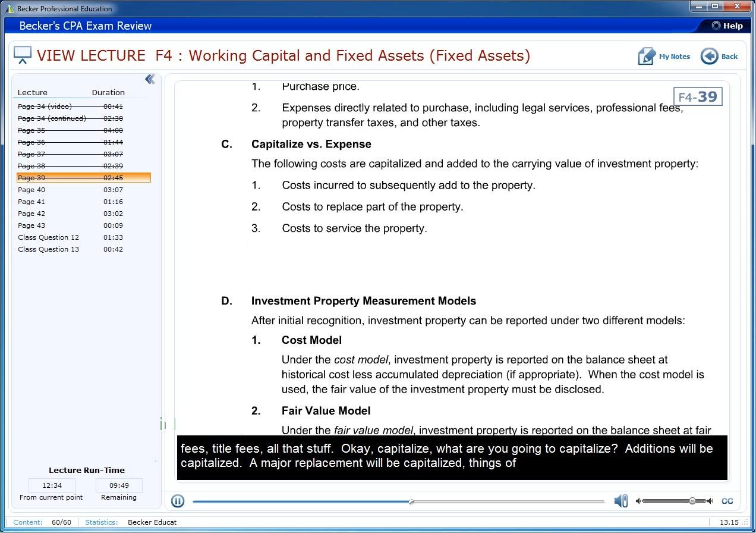Click Investment Property Measurement Models heading

(x=364, y=301)
